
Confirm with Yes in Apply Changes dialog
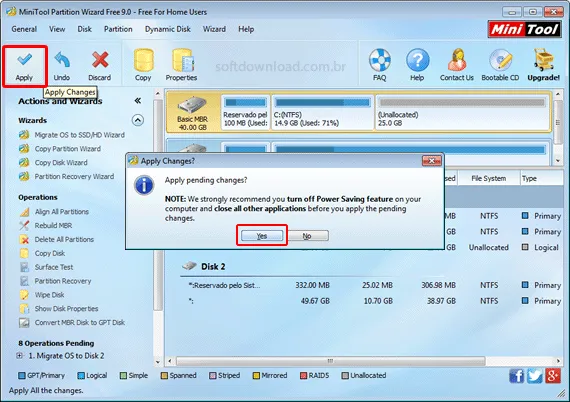[x=262, y=236]
